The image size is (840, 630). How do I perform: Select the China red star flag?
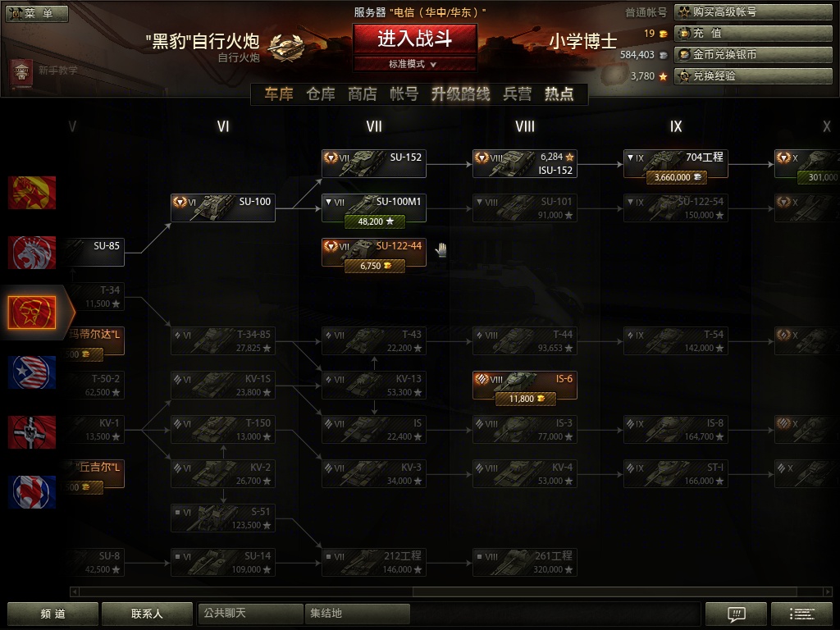(x=32, y=192)
